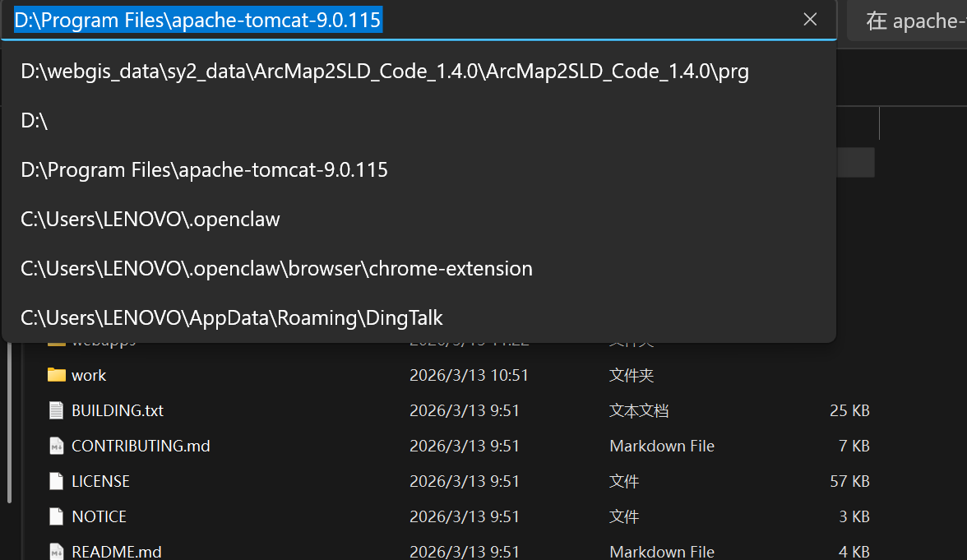Image resolution: width=967 pixels, height=560 pixels.
Task: Click the LICENSE modified date
Action: click(465, 481)
